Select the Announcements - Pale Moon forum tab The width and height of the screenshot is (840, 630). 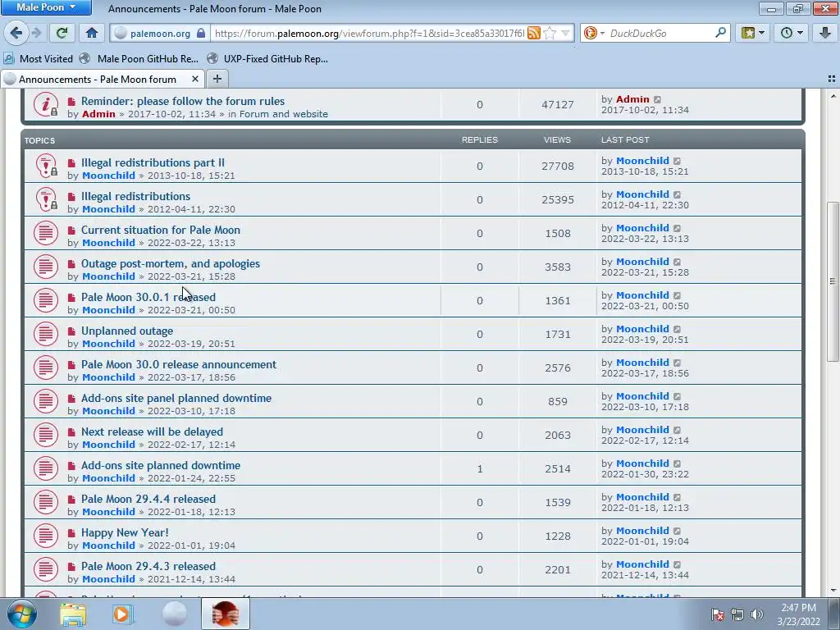pos(98,80)
